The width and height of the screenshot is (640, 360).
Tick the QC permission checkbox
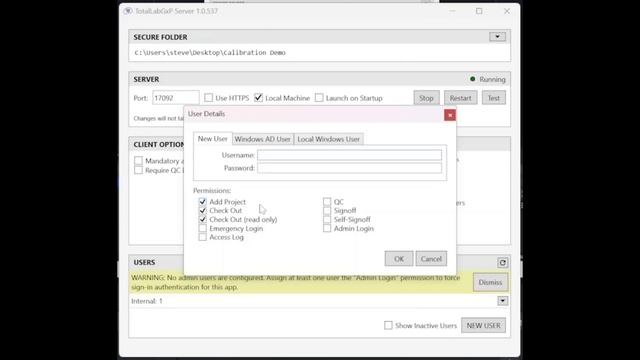(327, 202)
